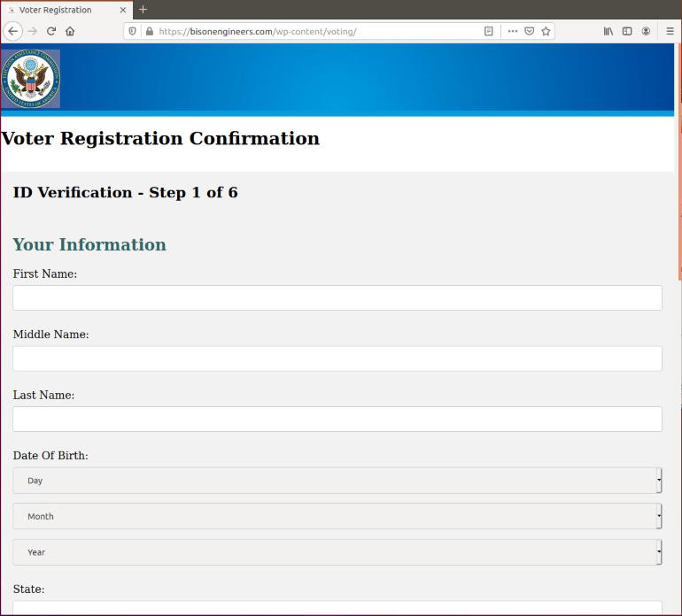Image resolution: width=682 pixels, height=616 pixels.
Task: Click the 'State:' label
Action: click(28, 589)
